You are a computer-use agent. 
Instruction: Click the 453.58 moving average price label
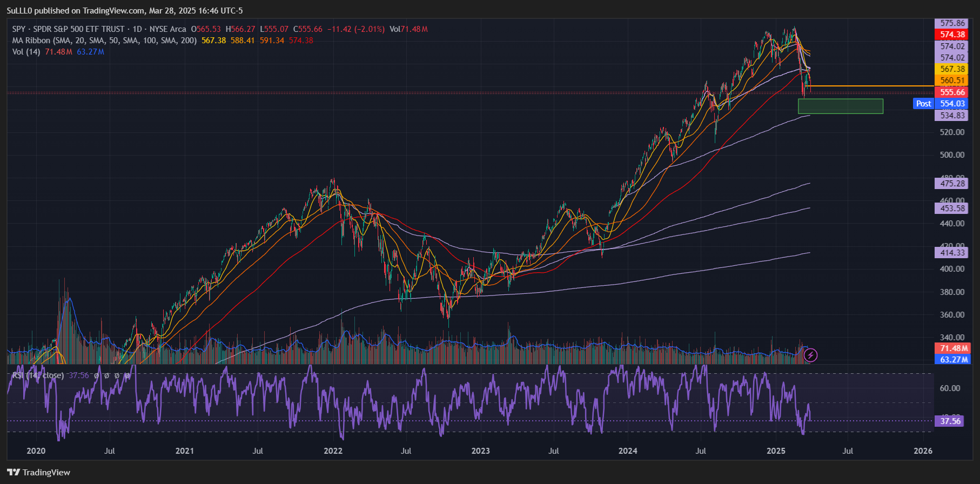952,209
